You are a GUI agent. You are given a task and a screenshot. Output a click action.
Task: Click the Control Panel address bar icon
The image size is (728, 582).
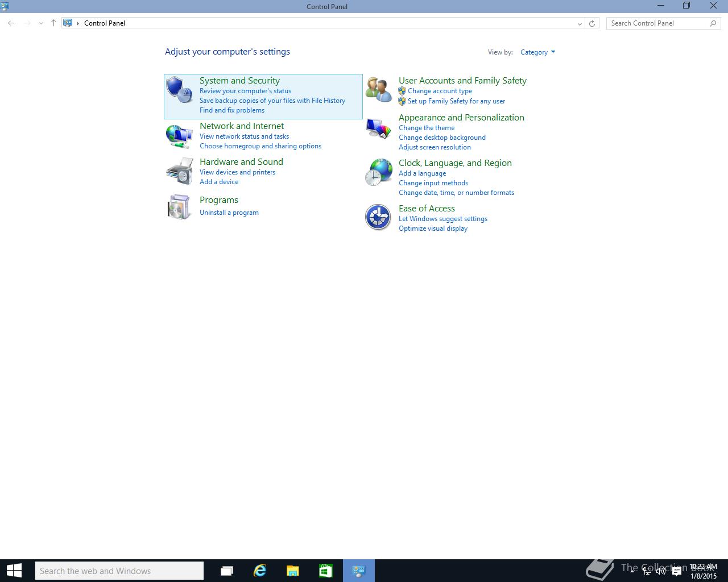[x=68, y=23]
